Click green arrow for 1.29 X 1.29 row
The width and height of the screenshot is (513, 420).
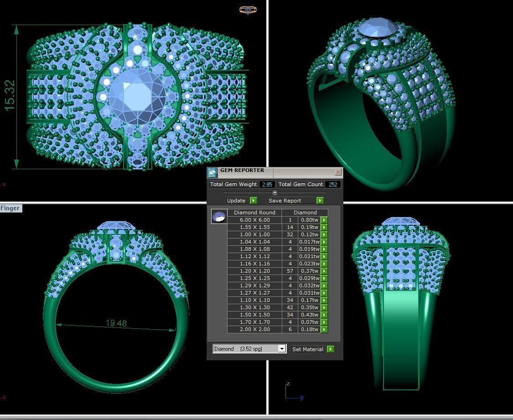point(324,285)
